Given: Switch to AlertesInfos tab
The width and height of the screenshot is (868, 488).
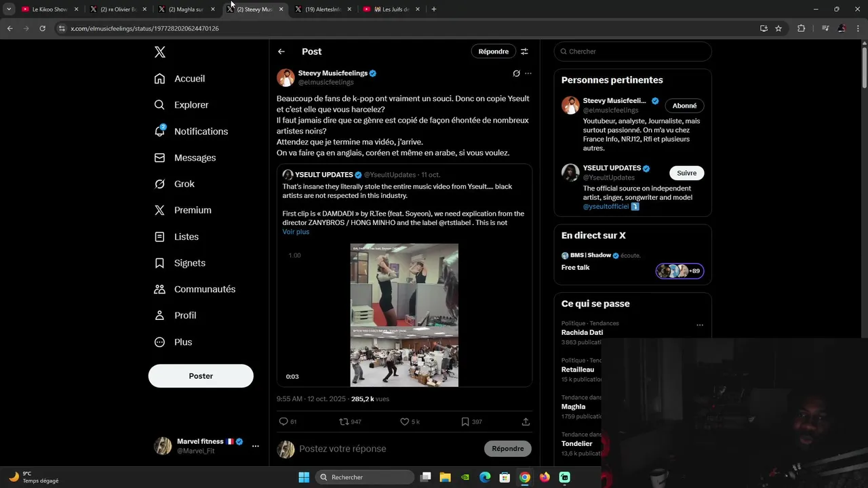Looking at the screenshot, I should pos(321,9).
